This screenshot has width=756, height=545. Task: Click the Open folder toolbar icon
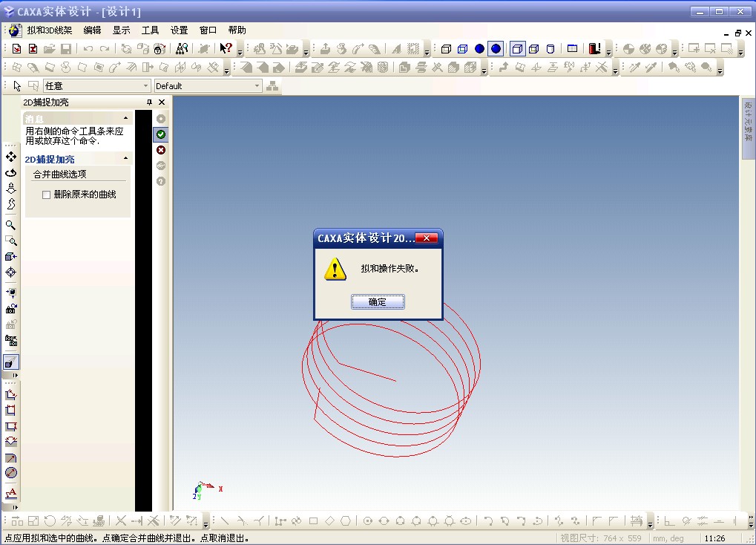[49, 49]
